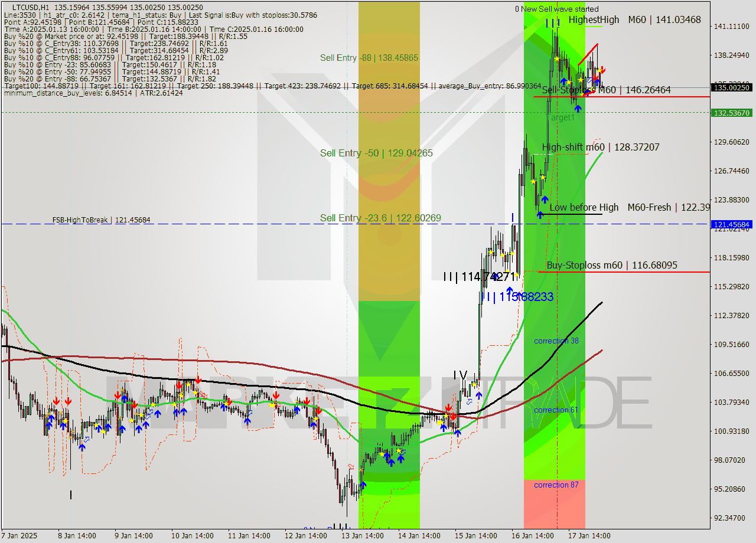Screen dimensions: 756x543
Task: Click price axis value 112.37820
Action: point(732,315)
